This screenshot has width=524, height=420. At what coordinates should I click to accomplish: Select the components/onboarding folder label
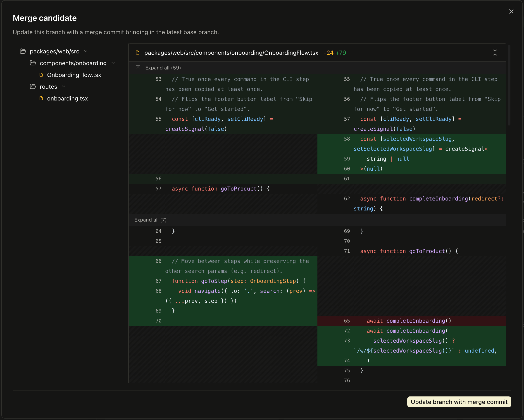(x=73, y=63)
